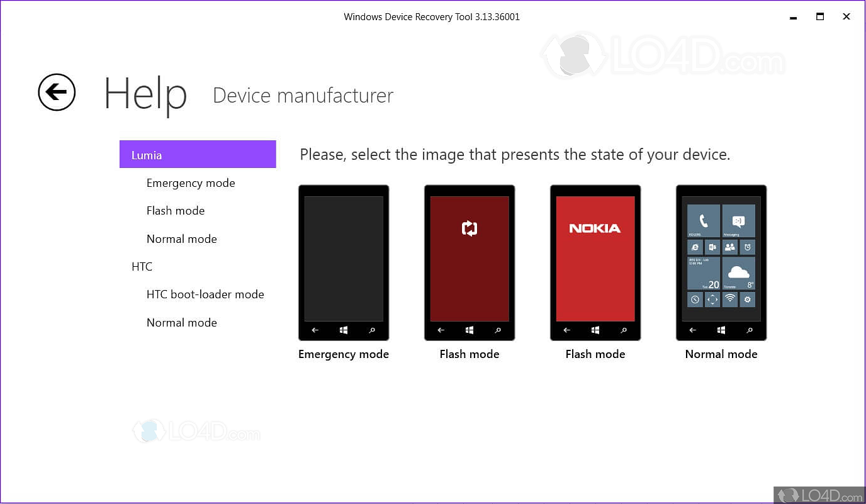The image size is (866, 504).
Task: Choose Normal mode under Lumia
Action: click(182, 239)
